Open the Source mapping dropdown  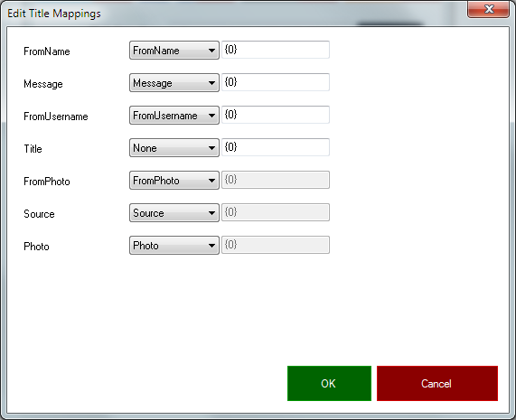point(174,213)
